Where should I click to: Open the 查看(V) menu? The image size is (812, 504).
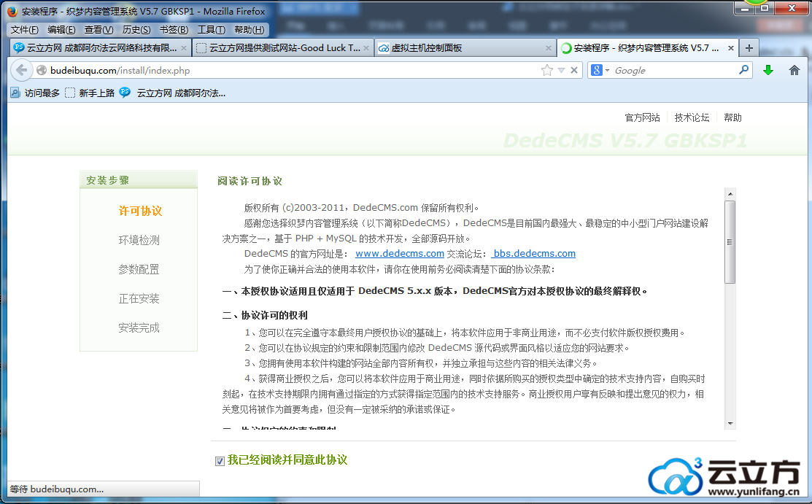[x=99, y=30]
